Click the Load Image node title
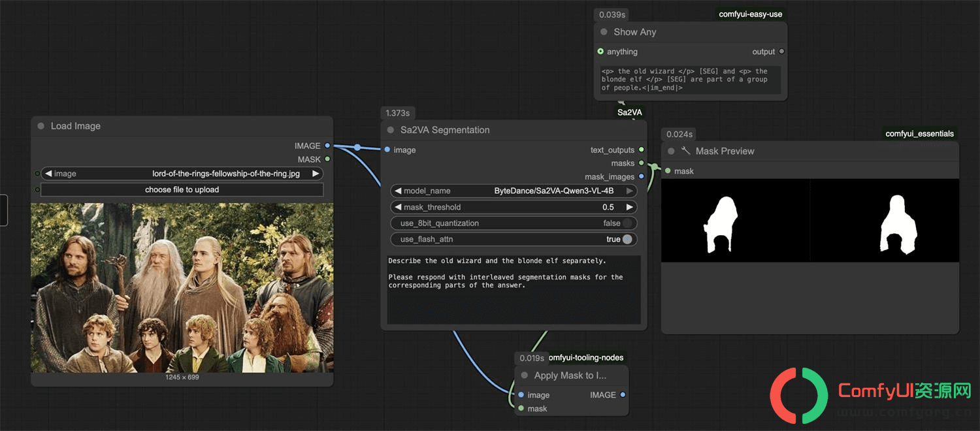This screenshot has height=431, width=980. click(x=76, y=126)
